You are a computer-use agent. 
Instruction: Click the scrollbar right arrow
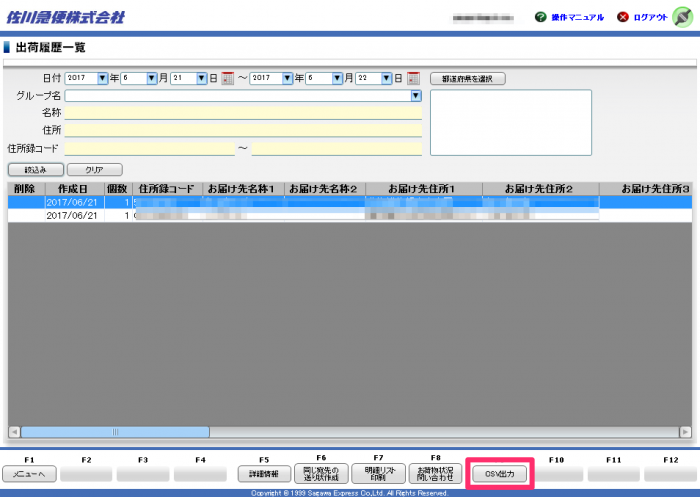(685, 432)
